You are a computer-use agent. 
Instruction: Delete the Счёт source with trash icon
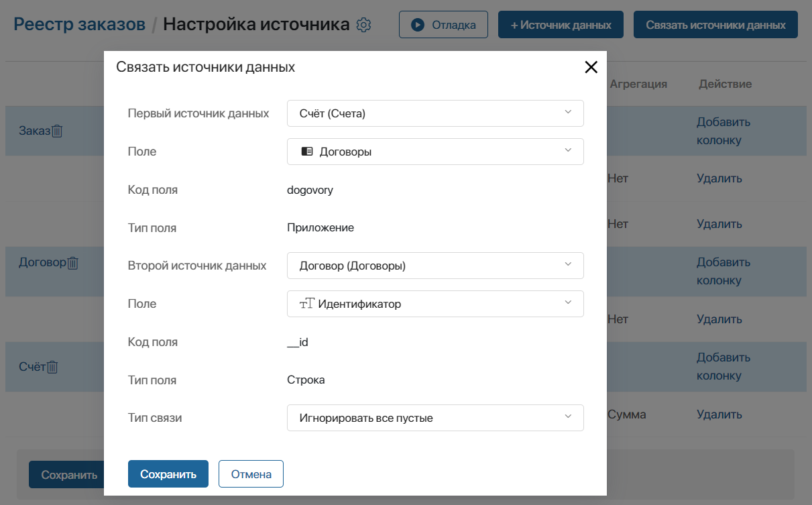tap(52, 367)
